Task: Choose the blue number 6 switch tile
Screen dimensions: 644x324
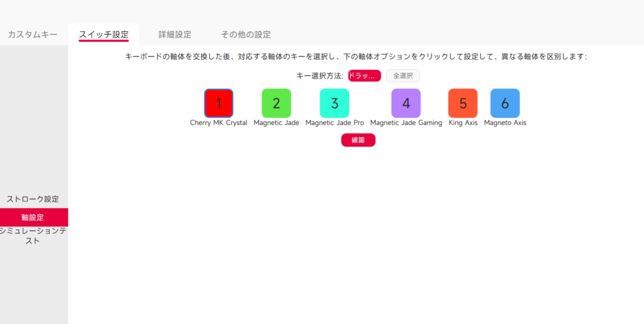Action: (505, 103)
